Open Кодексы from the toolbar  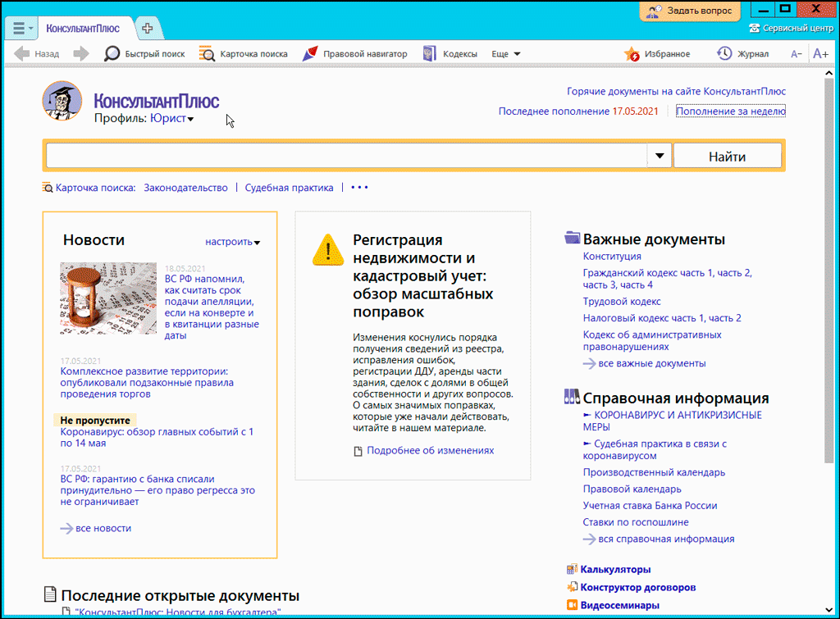point(450,53)
